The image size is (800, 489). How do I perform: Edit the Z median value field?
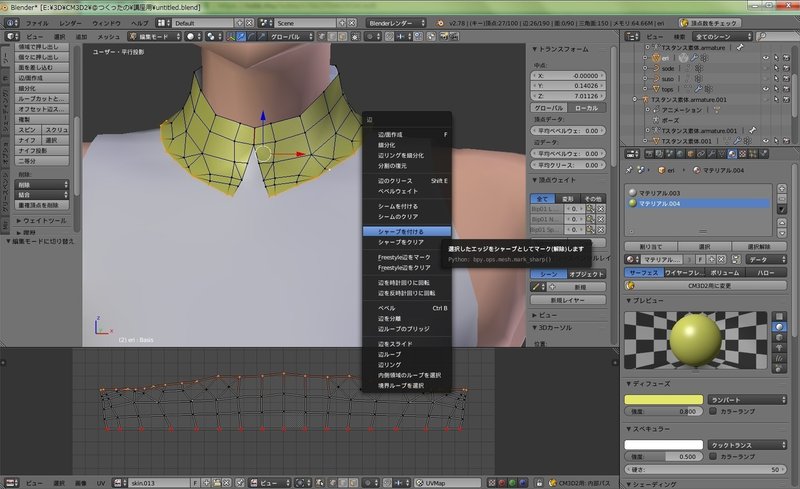click(568, 96)
